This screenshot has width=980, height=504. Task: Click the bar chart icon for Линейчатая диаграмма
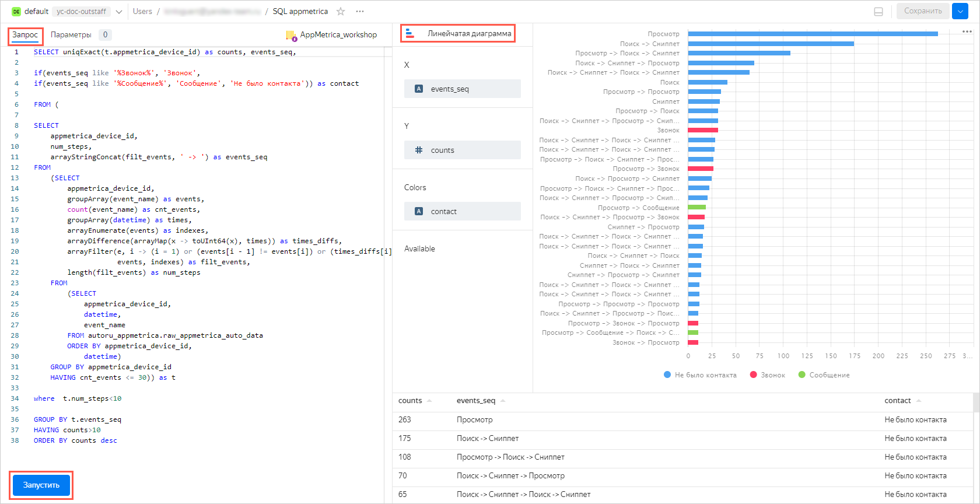pos(410,34)
